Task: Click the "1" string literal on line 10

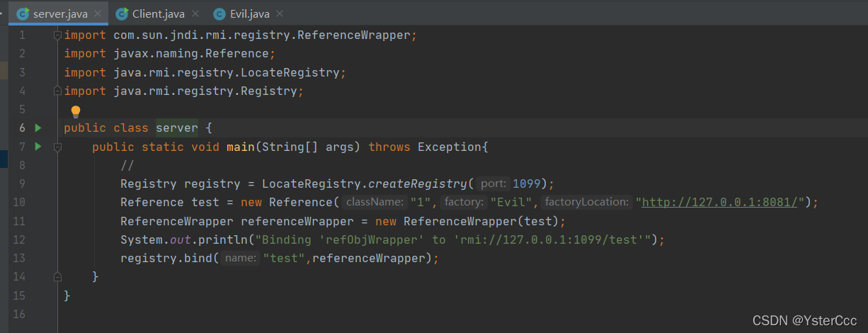Action: click(421, 202)
